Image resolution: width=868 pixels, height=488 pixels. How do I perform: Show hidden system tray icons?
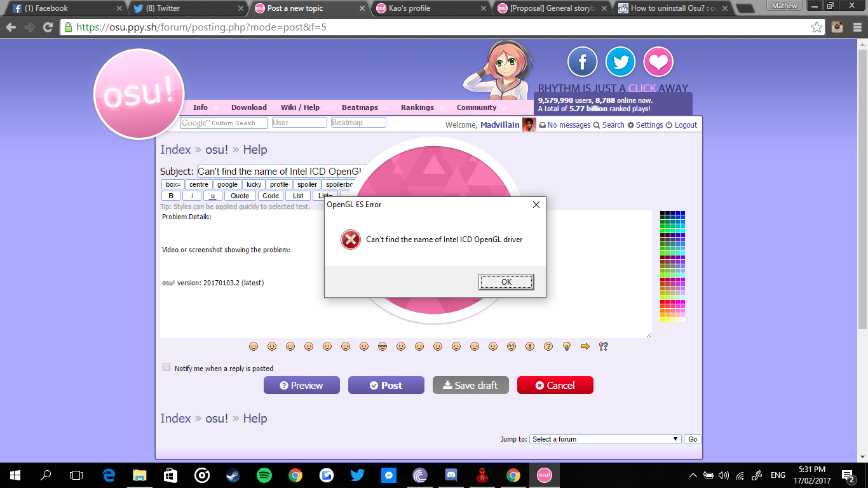693,475
